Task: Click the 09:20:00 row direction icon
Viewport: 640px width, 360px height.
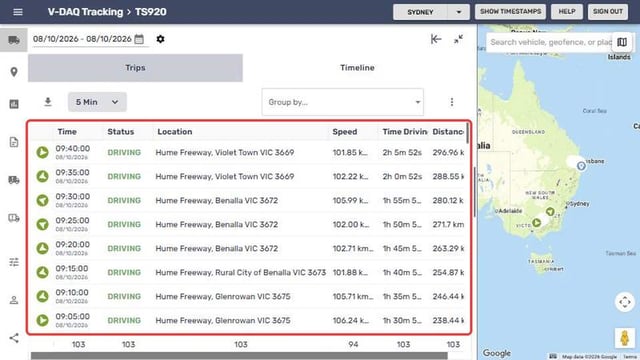Action: (x=42, y=248)
